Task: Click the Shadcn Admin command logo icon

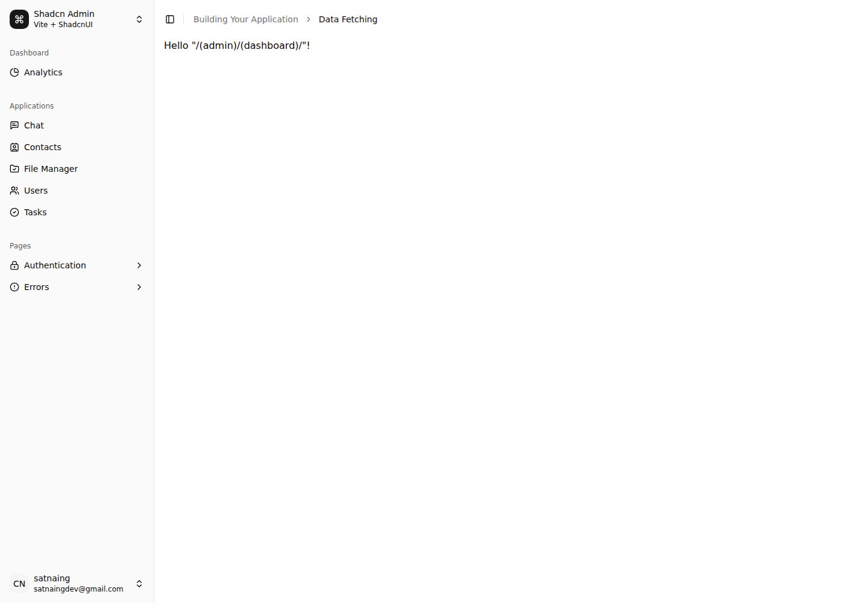Action: tap(19, 19)
